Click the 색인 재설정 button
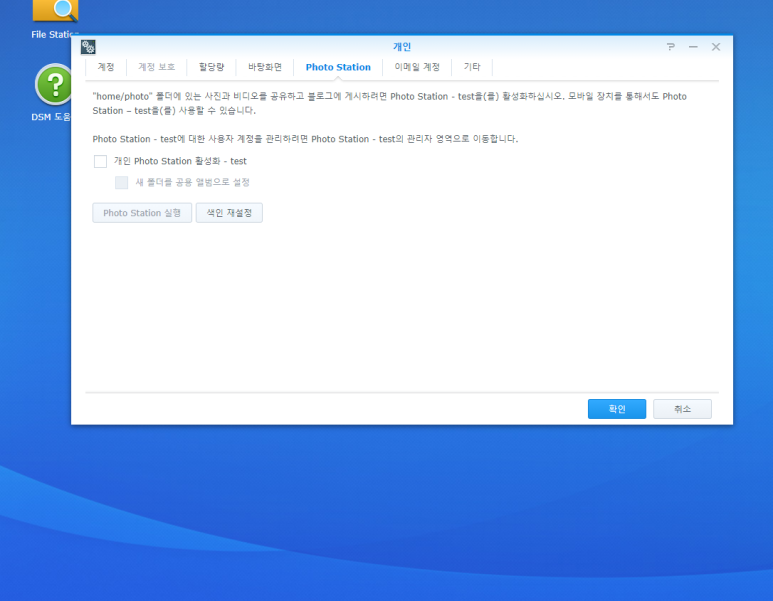 pos(229,213)
